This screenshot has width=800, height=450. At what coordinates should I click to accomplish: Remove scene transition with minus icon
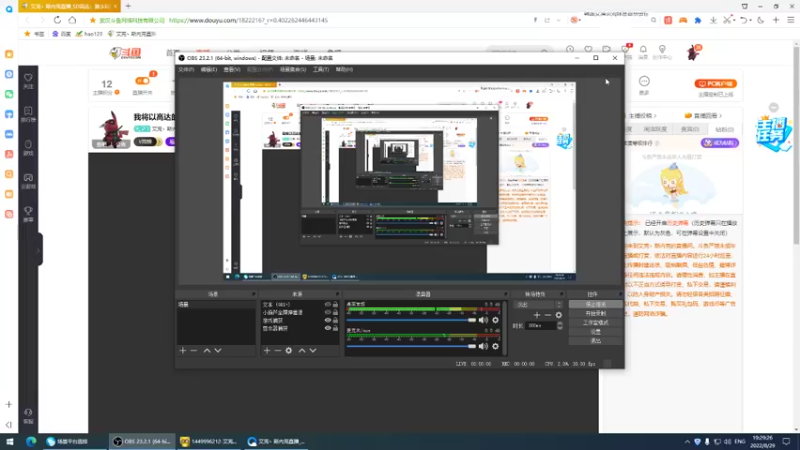(x=547, y=315)
